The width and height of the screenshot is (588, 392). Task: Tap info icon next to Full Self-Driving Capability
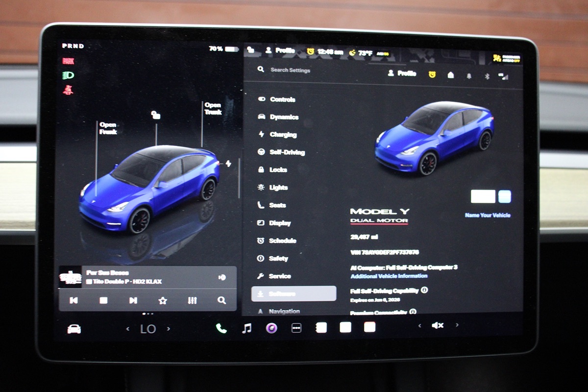coord(424,290)
